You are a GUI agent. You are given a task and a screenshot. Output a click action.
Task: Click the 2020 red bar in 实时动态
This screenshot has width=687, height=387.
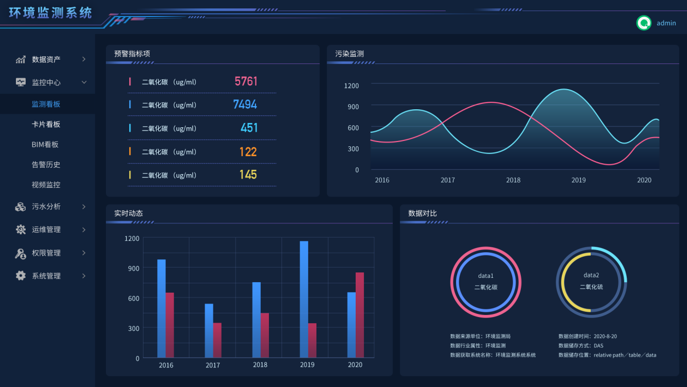pos(360,315)
